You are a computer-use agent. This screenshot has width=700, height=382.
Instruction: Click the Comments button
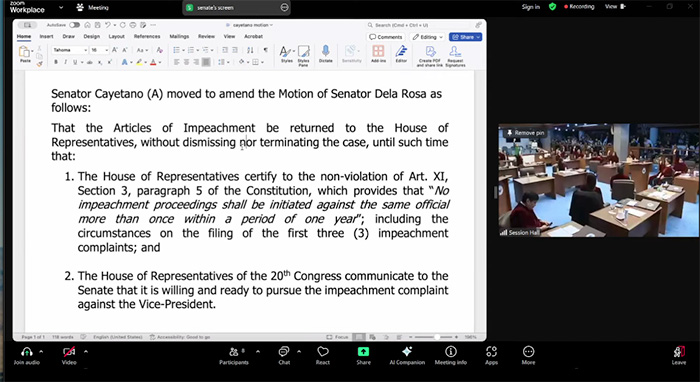click(x=386, y=37)
